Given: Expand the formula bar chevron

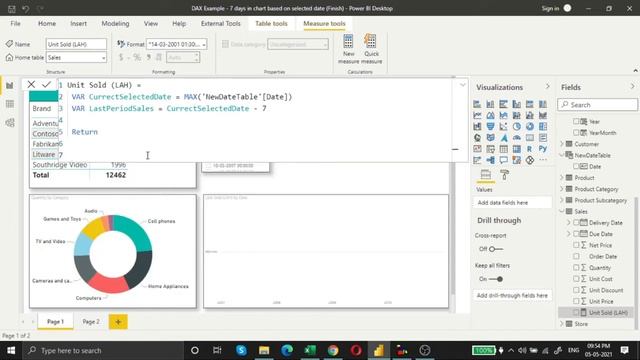Looking at the screenshot, I should pos(462,85).
